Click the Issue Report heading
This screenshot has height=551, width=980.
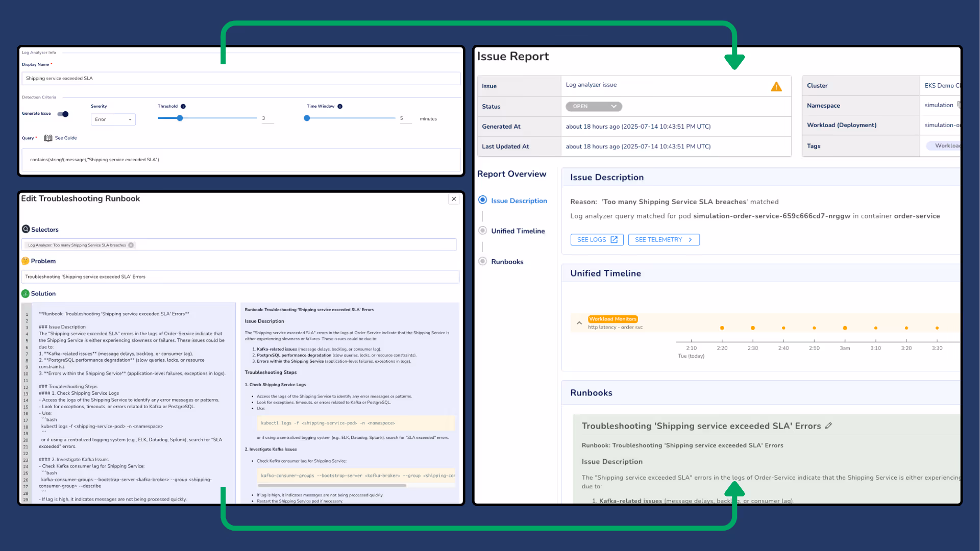click(x=513, y=56)
